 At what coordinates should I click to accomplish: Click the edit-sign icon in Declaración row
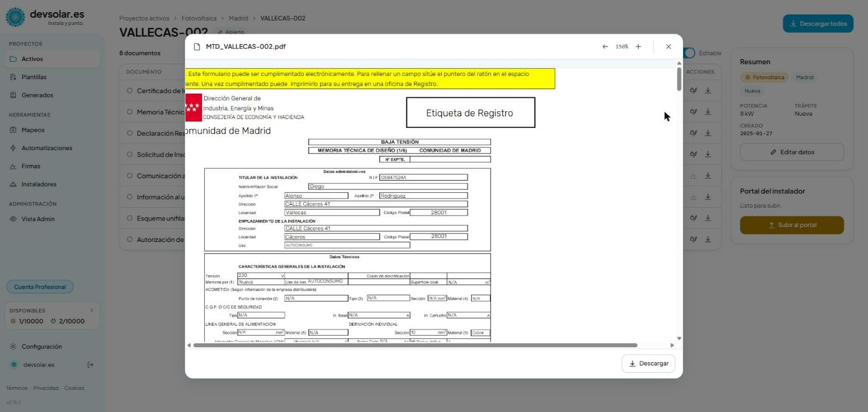693,133
